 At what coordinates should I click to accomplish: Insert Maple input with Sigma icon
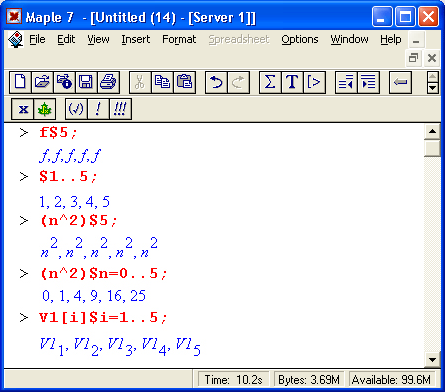tap(270, 82)
